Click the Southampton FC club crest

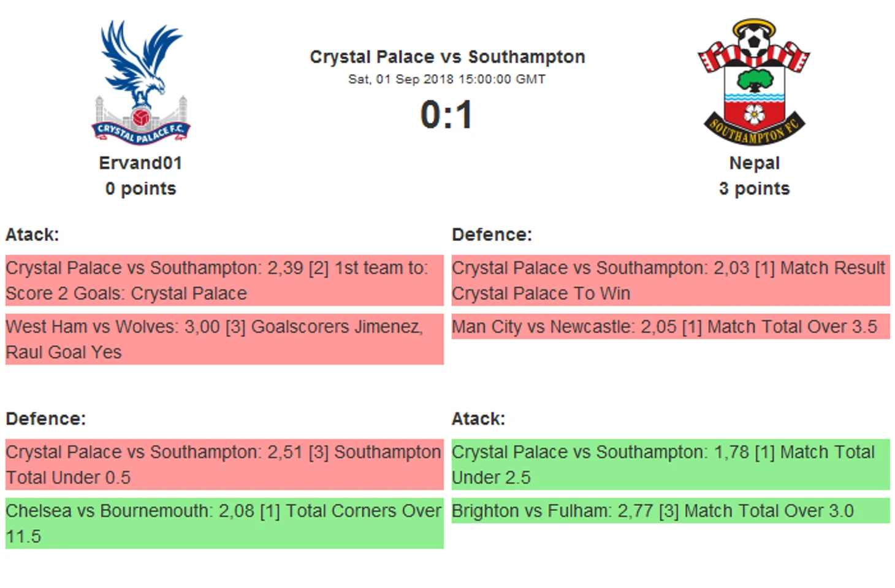coord(754,82)
